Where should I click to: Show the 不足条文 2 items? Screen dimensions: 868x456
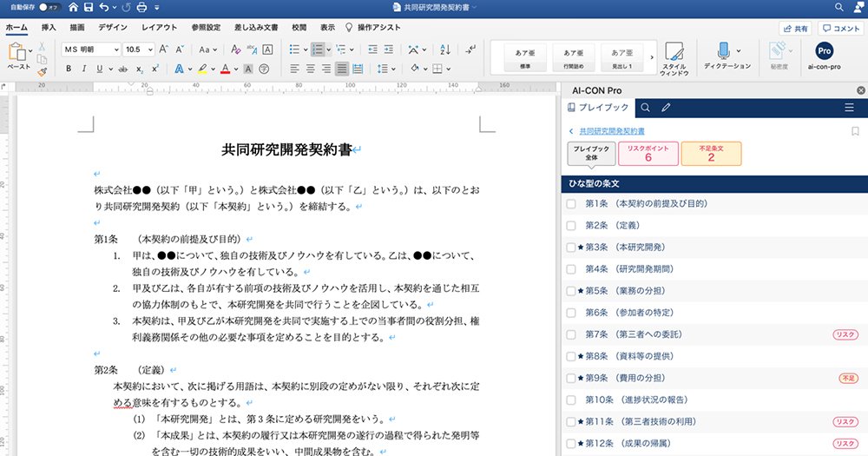pyautogui.click(x=711, y=154)
